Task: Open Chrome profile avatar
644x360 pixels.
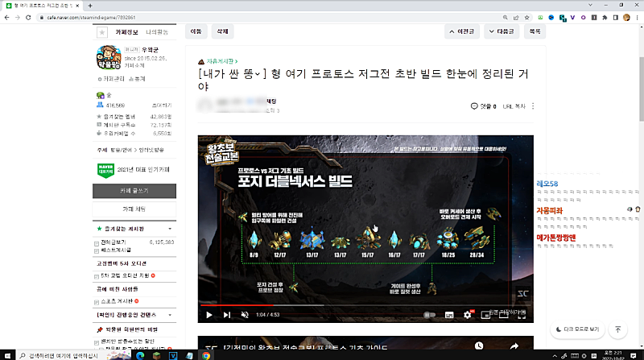Action: pyautogui.click(x=626, y=17)
